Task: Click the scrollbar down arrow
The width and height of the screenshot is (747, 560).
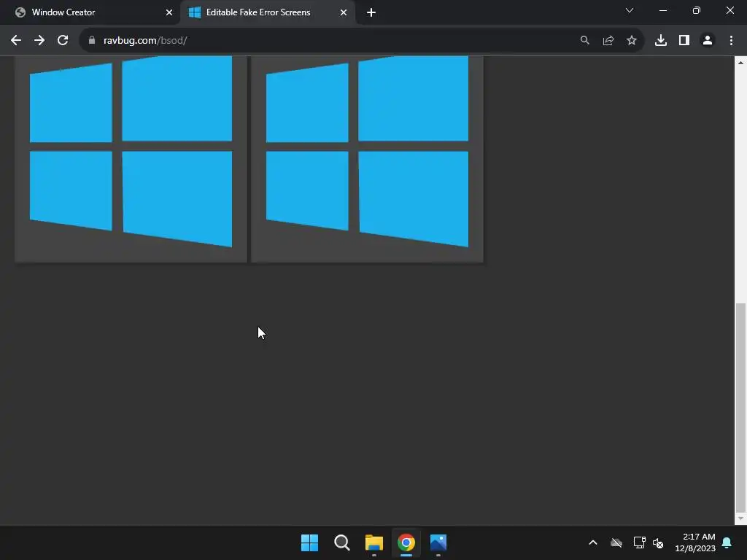Action: (740, 518)
